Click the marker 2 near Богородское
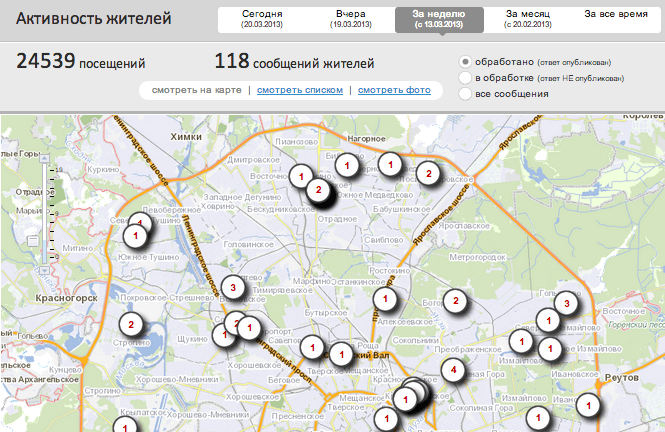The width and height of the screenshot is (665, 432). (455, 300)
